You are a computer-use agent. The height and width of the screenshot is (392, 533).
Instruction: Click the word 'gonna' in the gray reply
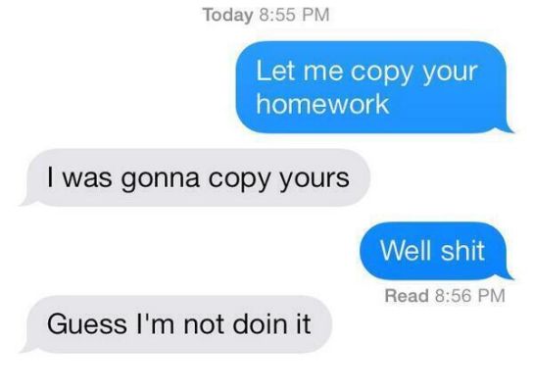pyautogui.click(x=160, y=179)
